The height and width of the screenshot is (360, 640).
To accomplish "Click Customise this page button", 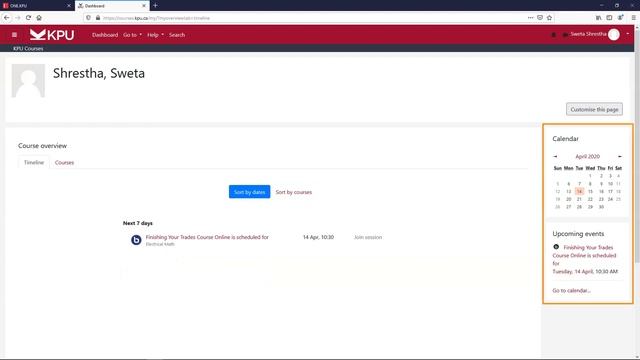I will pos(594,109).
